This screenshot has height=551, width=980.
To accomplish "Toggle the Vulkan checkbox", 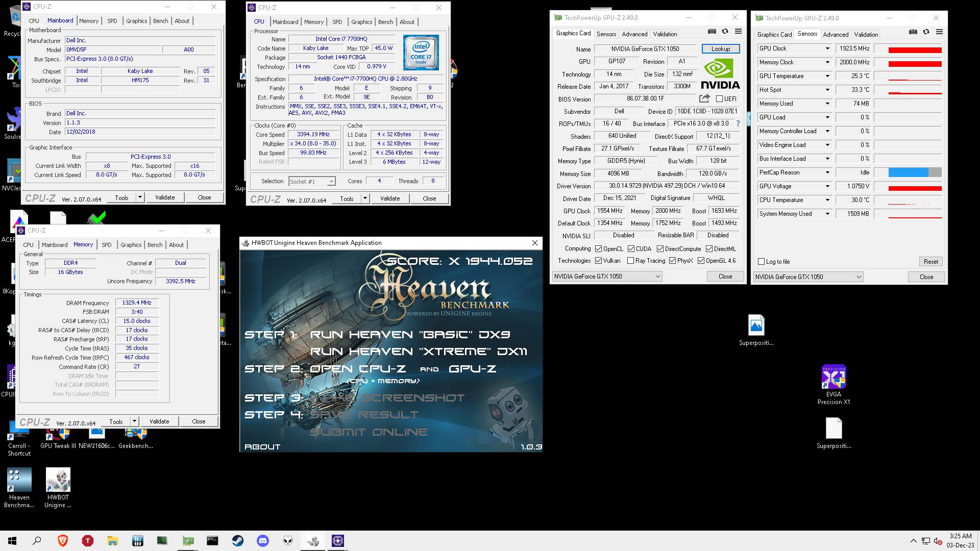I will click(599, 260).
